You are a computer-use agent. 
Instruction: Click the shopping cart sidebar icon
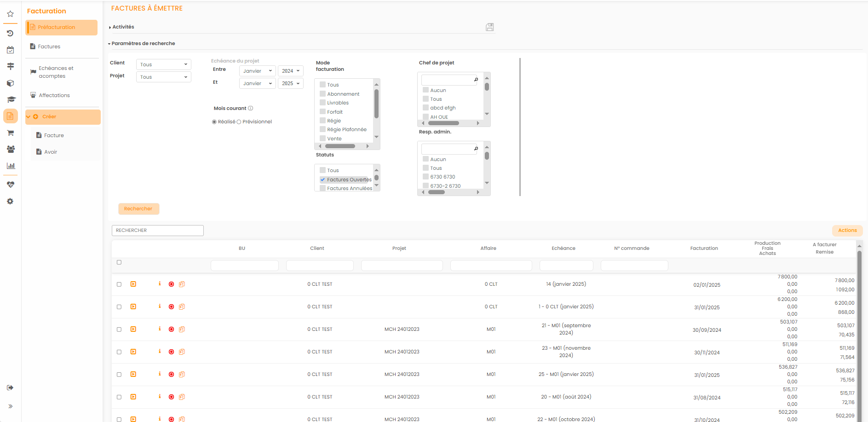click(10, 133)
